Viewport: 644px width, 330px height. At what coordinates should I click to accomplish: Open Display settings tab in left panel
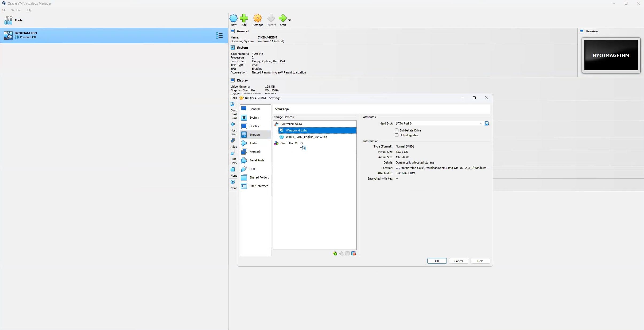[254, 126]
